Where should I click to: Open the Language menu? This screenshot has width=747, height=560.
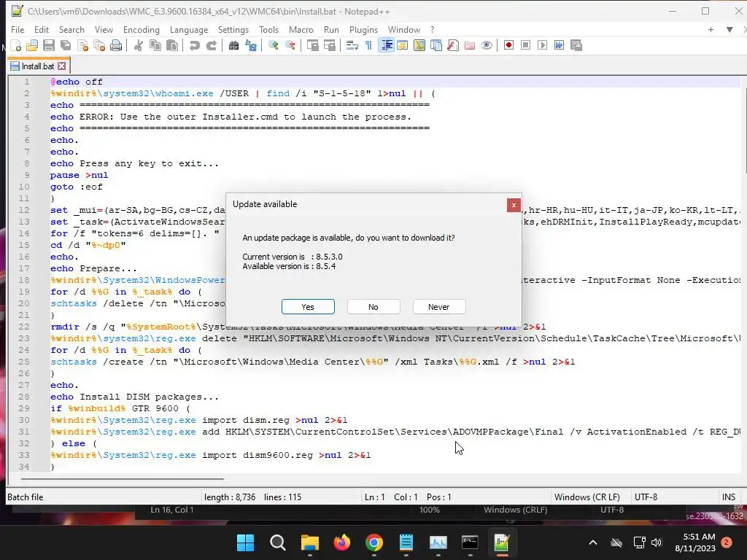pos(189,29)
